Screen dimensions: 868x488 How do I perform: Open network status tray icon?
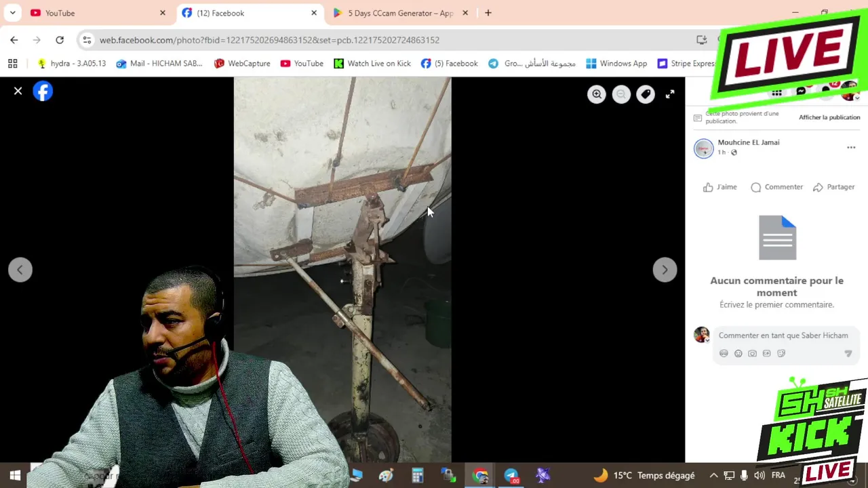point(729,476)
